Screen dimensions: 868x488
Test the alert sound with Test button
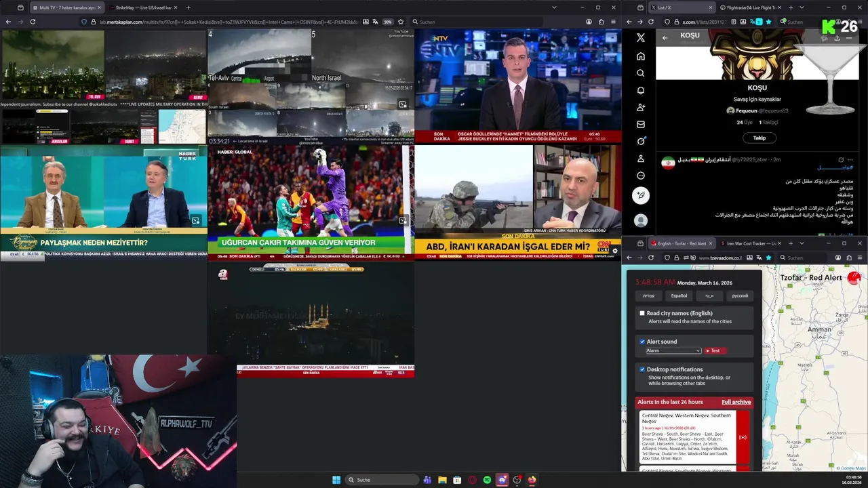pos(715,350)
